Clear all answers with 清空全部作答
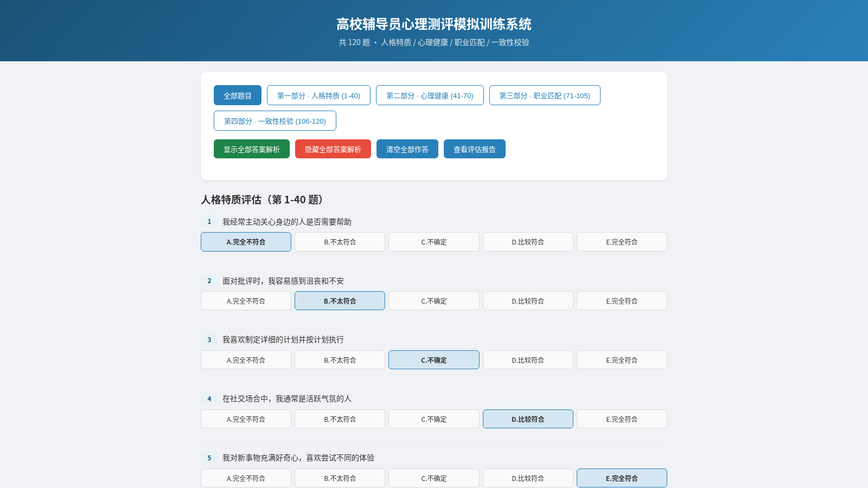This screenshot has height=488, width=868. click(407, 149)
